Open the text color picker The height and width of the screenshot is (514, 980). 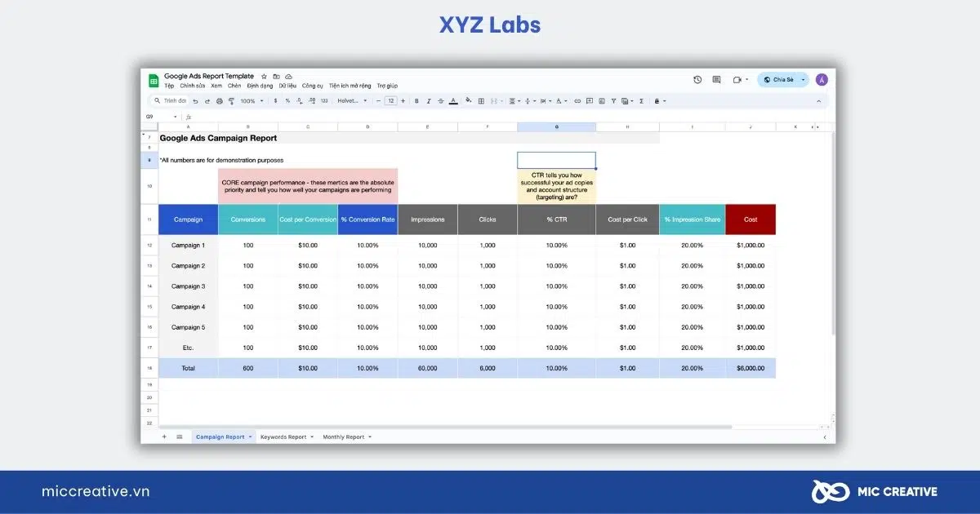pos(453,101)
